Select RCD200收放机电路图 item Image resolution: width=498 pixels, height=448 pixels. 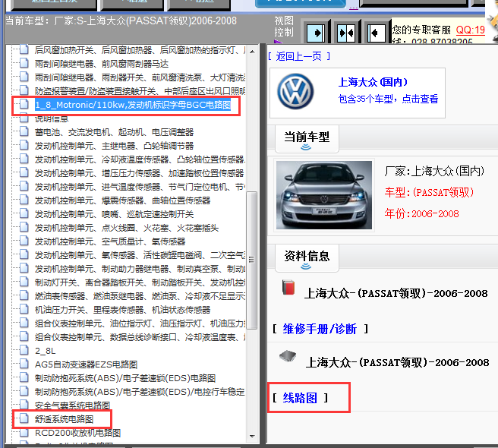point(77,432)
